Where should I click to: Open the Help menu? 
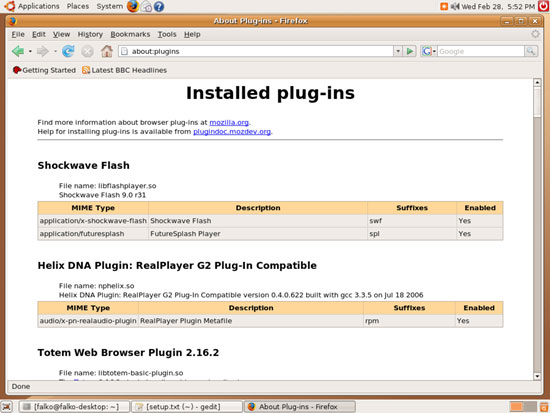tap(192, 34)
